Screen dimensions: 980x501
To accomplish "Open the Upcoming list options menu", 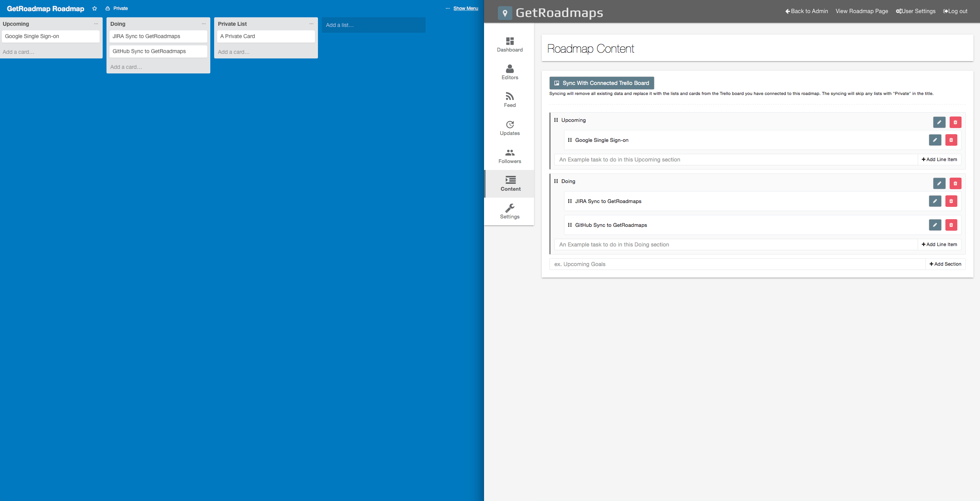I will tap(96, 24).
